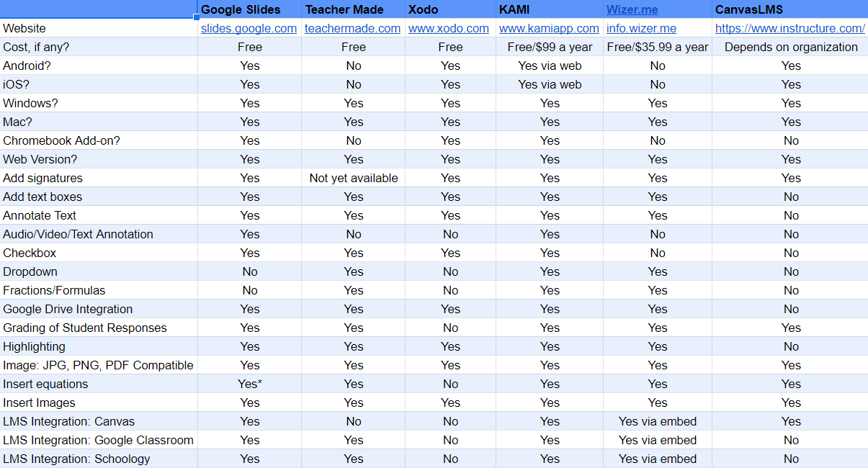Click the Wizer.me header link
This screenshot has height=468, width=868.
pyautogui.click(x=632, y=9)
